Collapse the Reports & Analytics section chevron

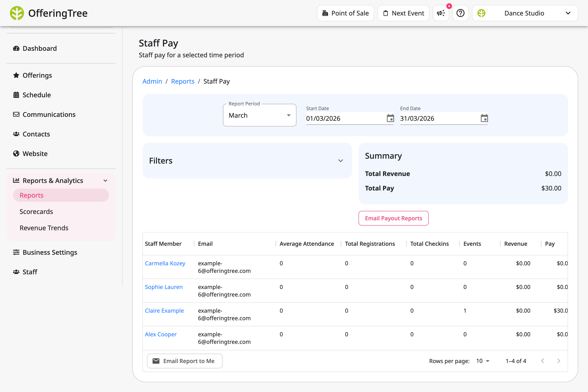[x=105, y=180]
